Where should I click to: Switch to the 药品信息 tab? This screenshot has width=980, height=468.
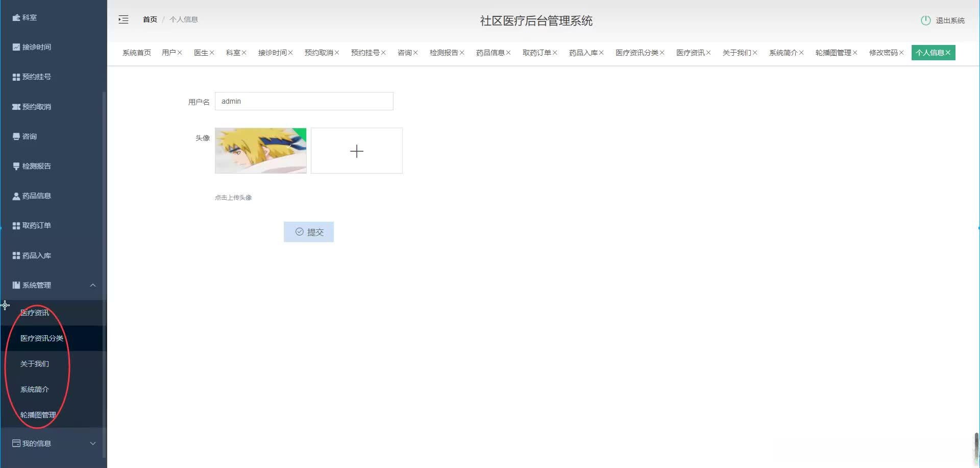coord(490,52)
